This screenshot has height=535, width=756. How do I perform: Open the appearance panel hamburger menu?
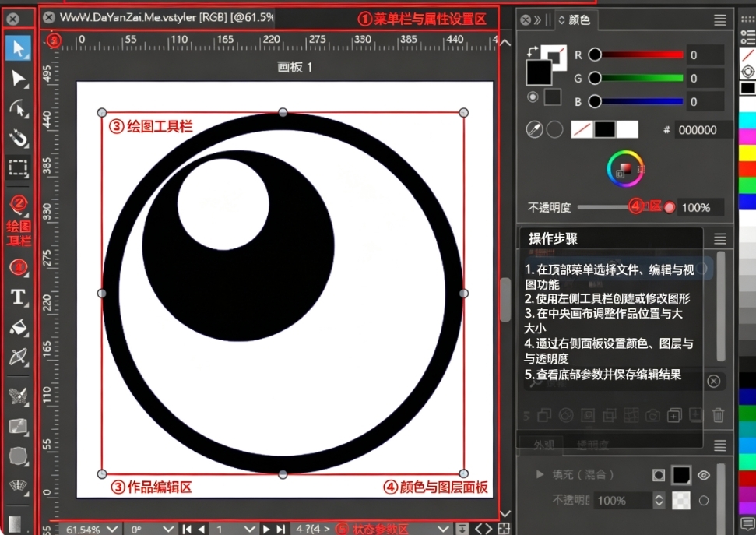(x=720, y=445)
